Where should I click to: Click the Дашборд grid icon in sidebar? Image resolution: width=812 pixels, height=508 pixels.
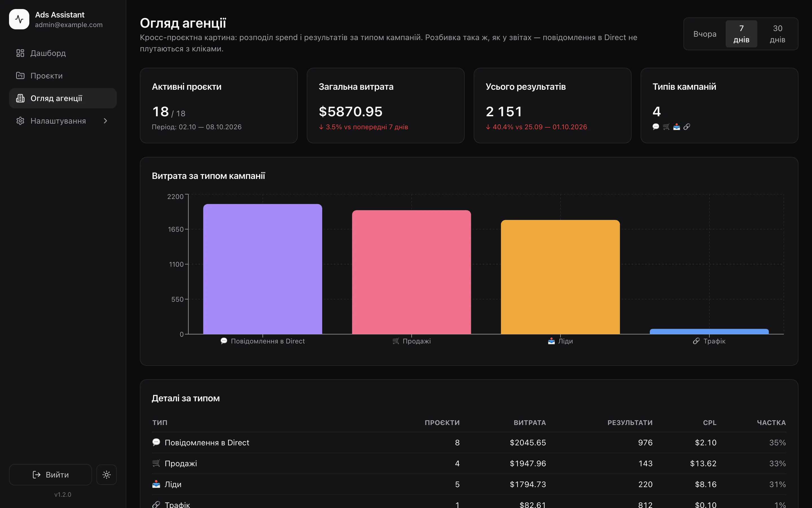coord(20,53)
